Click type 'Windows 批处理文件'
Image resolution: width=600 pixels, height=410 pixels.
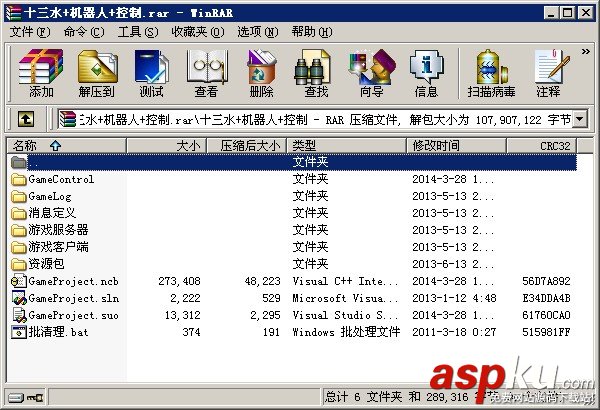[x=346, y=332]
